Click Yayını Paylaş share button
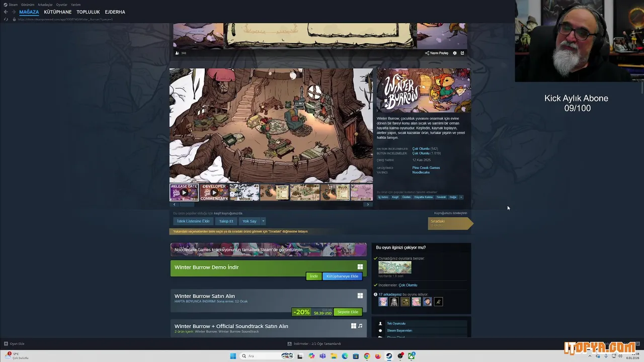Image resolution: width=644 pixels, height=362 pixels. pyautogui.click(x=436, y=53)
